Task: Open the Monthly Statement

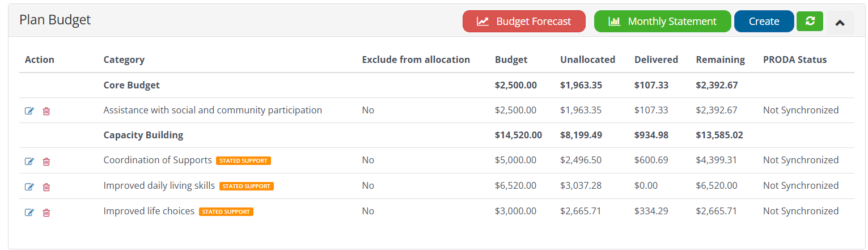Action: click(x=662, y=22)
